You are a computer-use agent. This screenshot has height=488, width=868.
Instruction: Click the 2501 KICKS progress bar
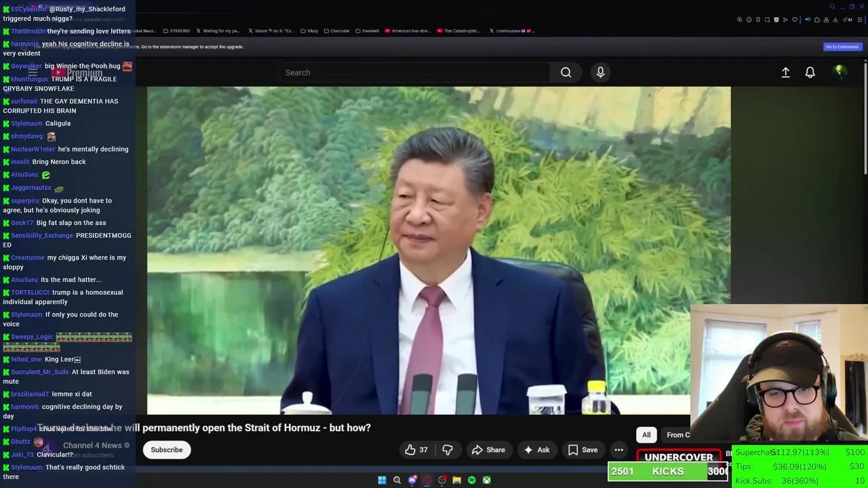click(668, 472)
